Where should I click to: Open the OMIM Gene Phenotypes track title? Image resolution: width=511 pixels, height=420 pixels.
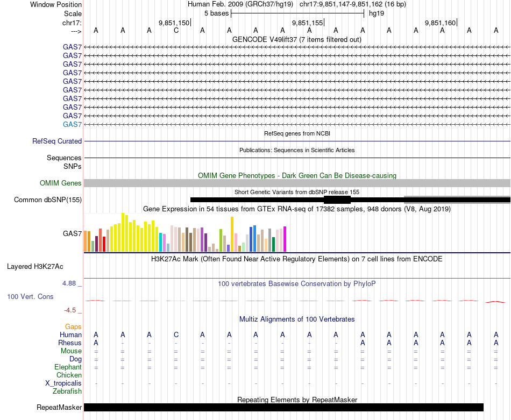(x=297, y=175)
